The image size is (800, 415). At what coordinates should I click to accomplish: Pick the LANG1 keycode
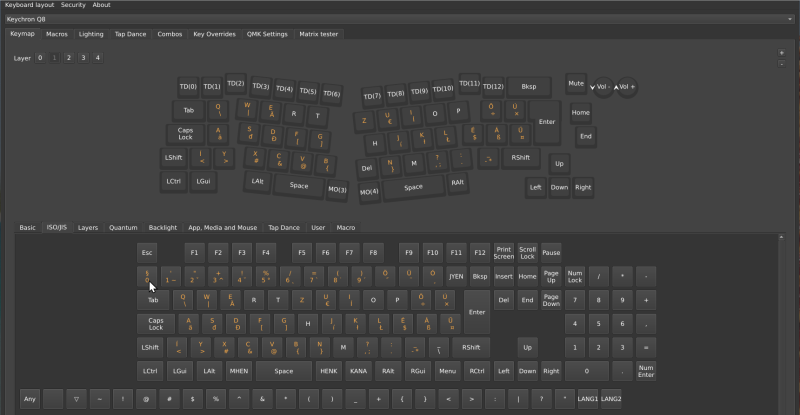[588, 399]
